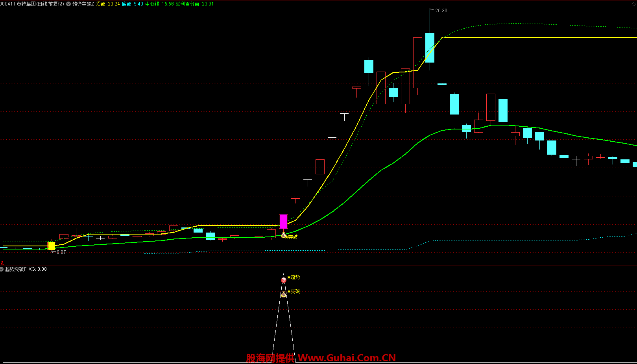Click the small red $ marker at bottom left
The width and height of the screenshot is (637, 364).
2,263
